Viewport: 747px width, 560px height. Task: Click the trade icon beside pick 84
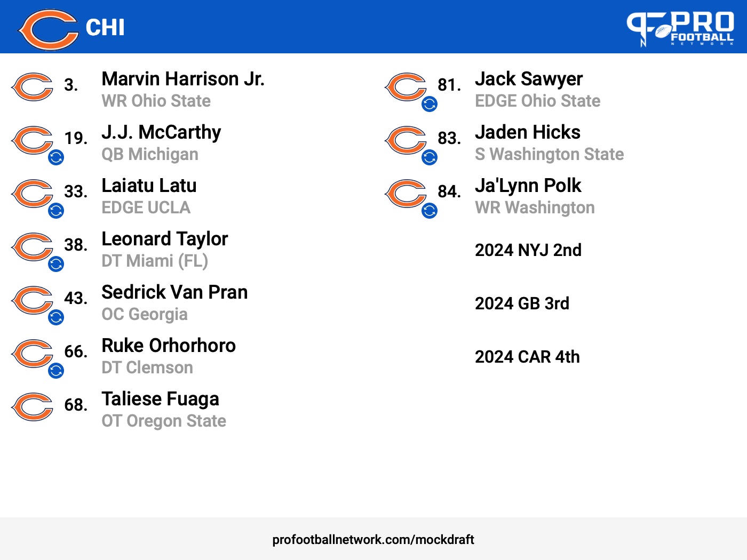[x=430, y=211]
